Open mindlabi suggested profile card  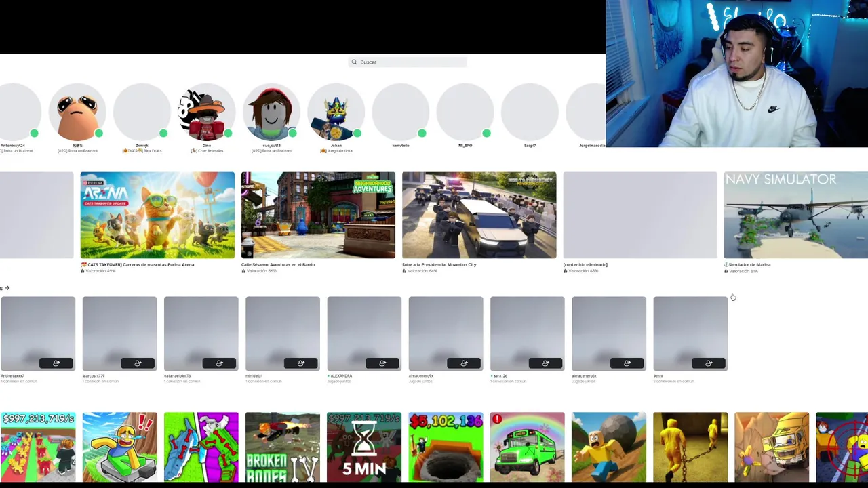(x=283, y=333)
